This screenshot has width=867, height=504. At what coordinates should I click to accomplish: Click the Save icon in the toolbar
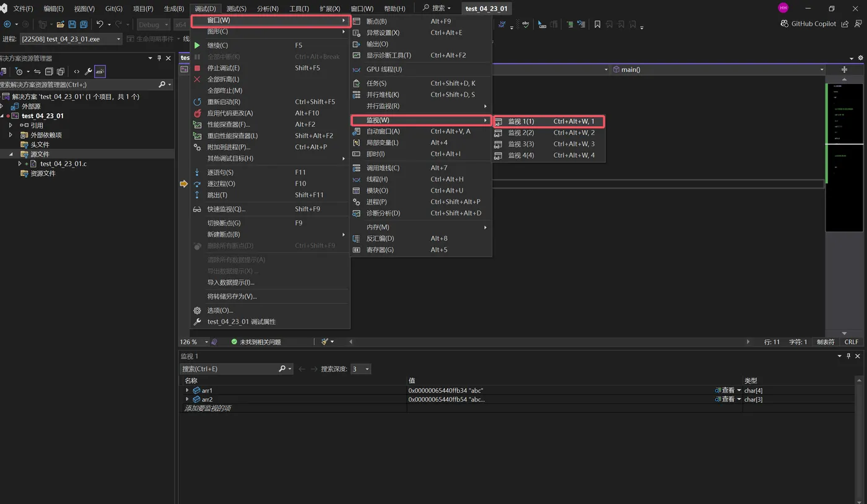pyautogui.click(x=72, y=24)
